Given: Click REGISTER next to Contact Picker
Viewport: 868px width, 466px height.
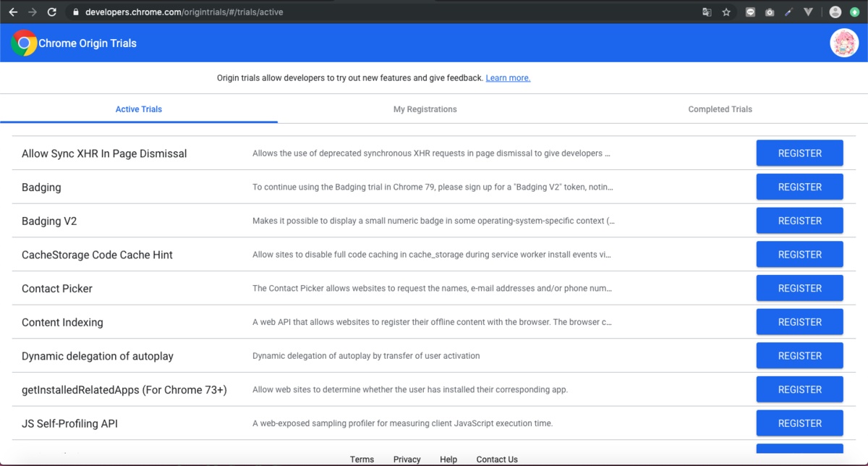Looking at the screenshot, I should pos(799,288).
